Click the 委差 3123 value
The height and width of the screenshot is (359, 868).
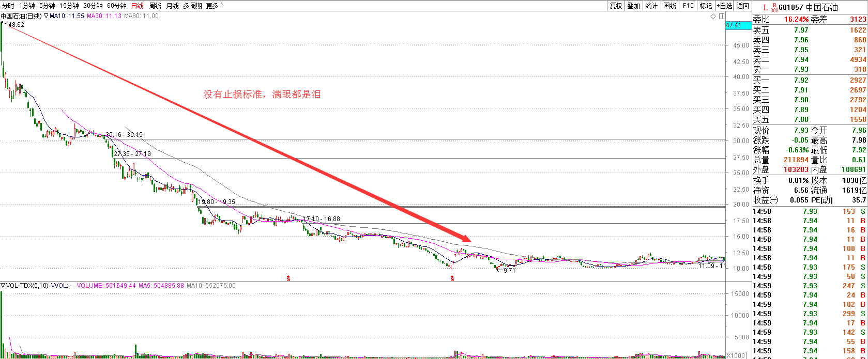(x=857, y=19)
